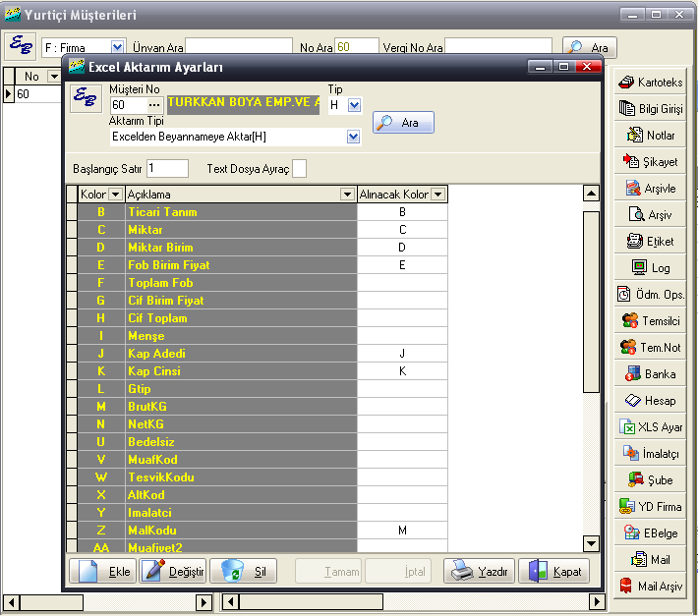Image resolution: width=698 pixels, height=616 pixels.
Task: Click Ekle to add a row
Action: (103, 571)
